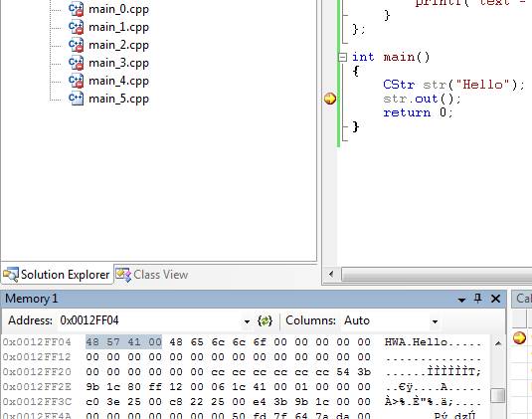Click the current frame arrow in Call Stack panel
This screenshot has width=532, height=419.
[519, 337]
